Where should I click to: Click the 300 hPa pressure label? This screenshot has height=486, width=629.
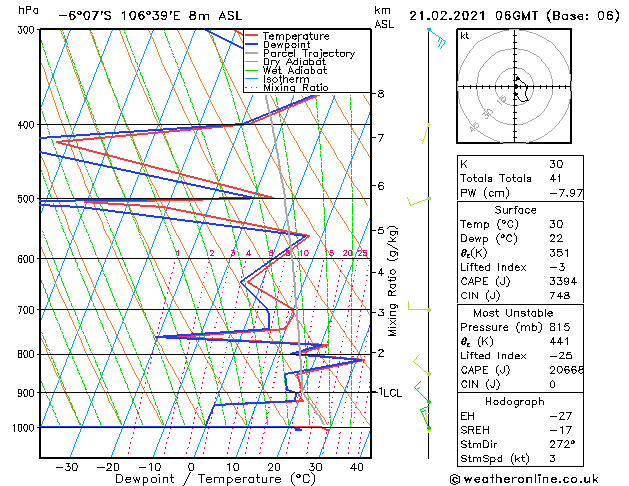pos(28,30)
